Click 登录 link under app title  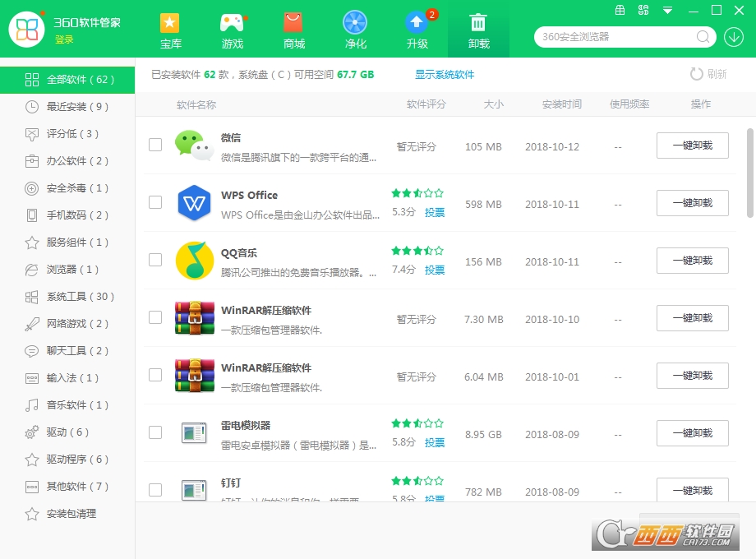(64, 39)
